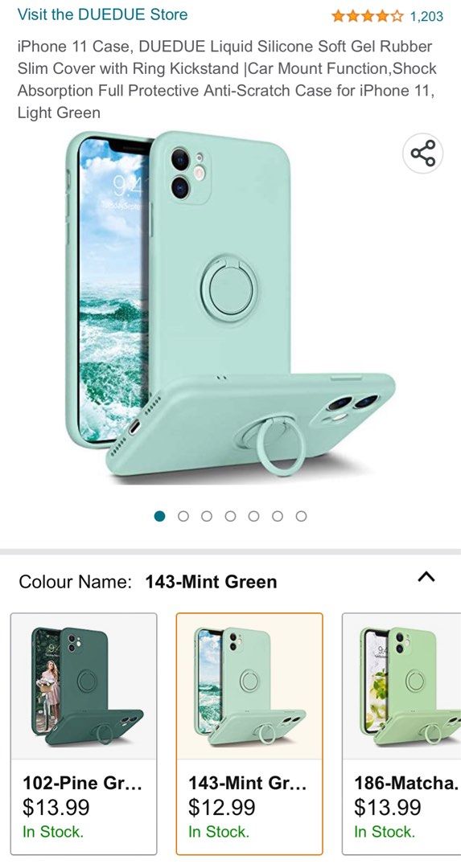Open the star rating reviews
This screenshot has height=868, width=461.
(x=368, y=16)
